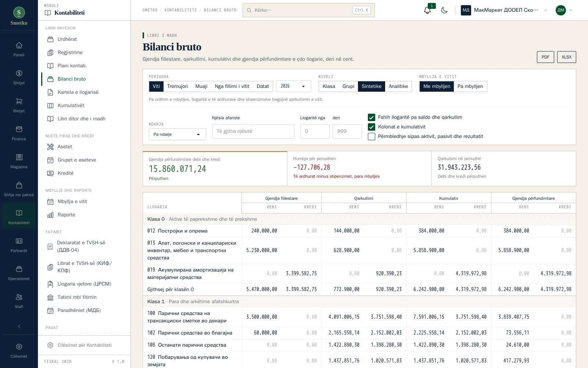Click the Kërko search field
The width and height of the screenshot is (588, 368).
click(x=309, y=10)
